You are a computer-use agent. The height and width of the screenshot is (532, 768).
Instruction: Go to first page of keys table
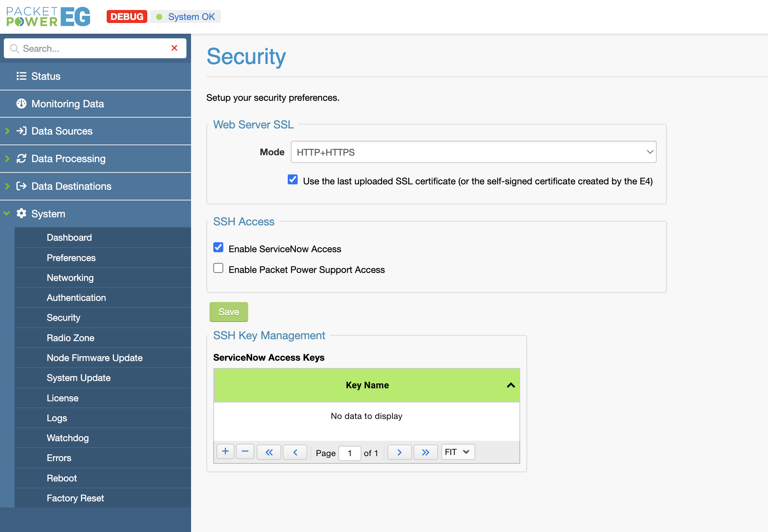(269, 452)
